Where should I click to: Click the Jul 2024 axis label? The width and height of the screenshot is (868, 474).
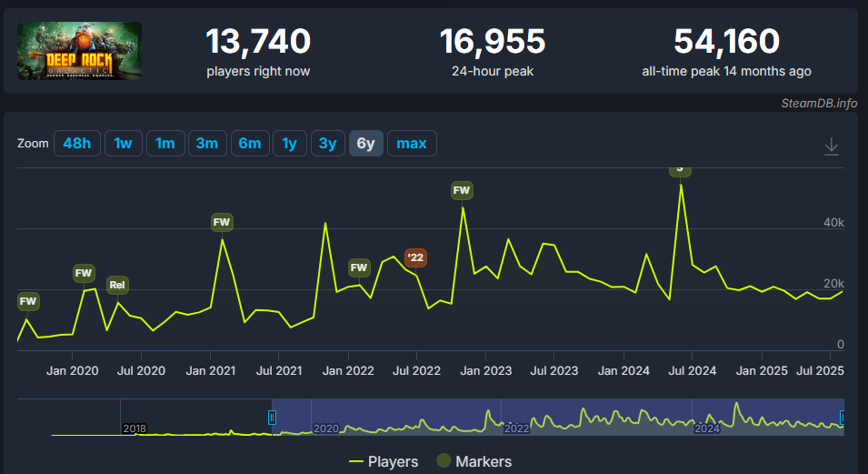(692, 371)
